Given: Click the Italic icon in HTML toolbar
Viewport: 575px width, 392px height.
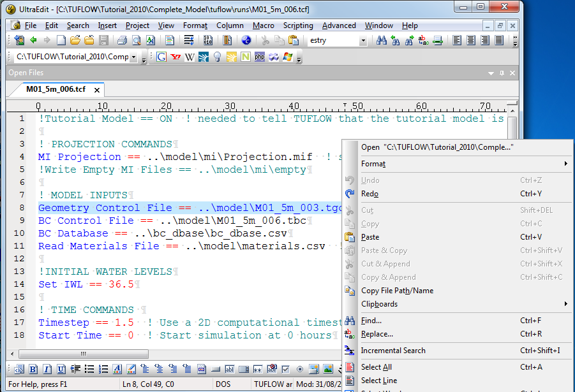Looking at the screenshot, I should point(47,369).
